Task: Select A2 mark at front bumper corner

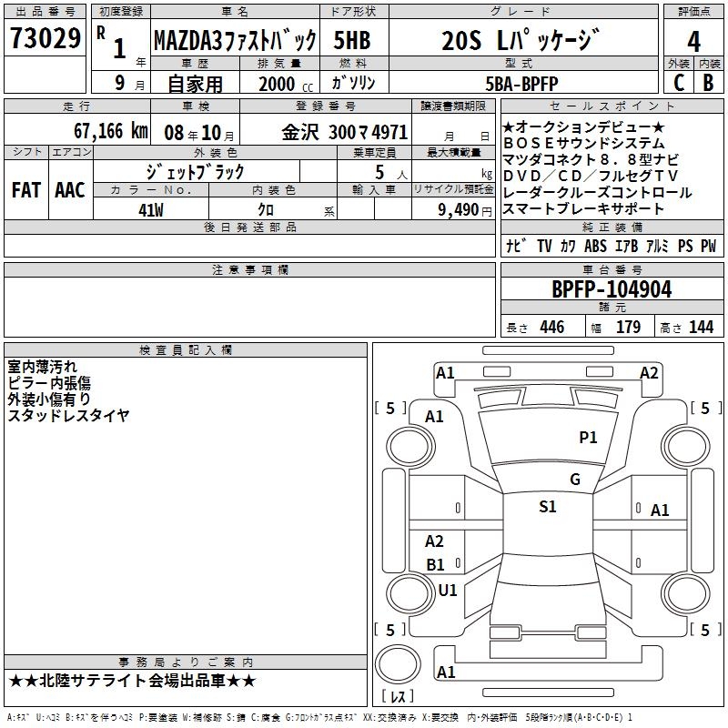Action: (x=649, y=372)
